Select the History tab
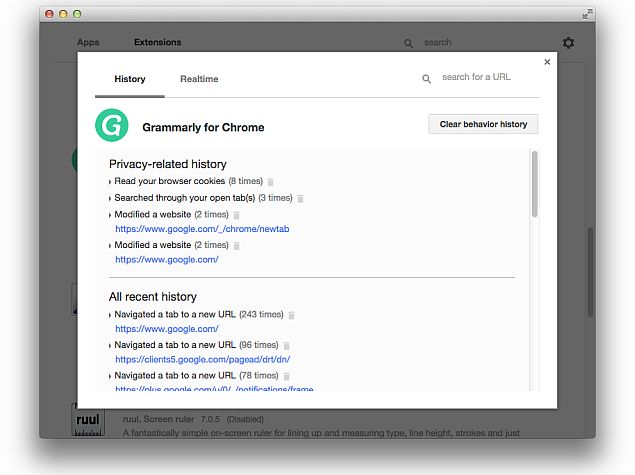 tap(130, 79)
